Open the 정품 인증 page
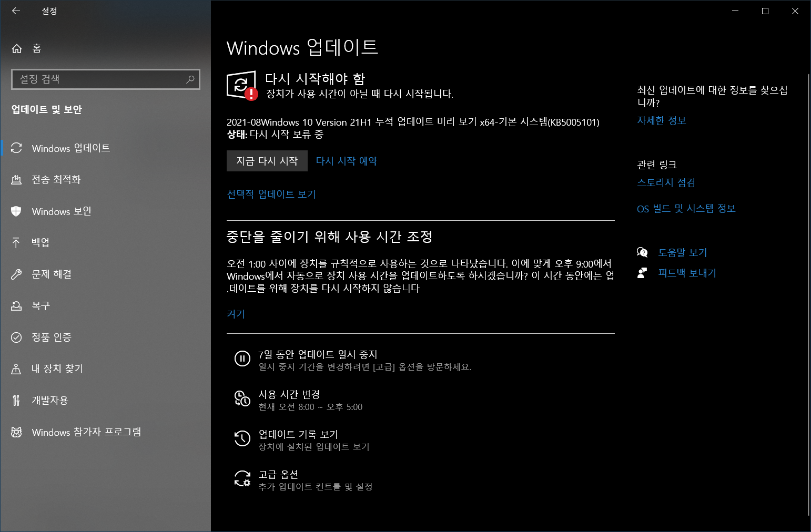Viewport: 811px width, 532px height. click(x=105, y=337)
